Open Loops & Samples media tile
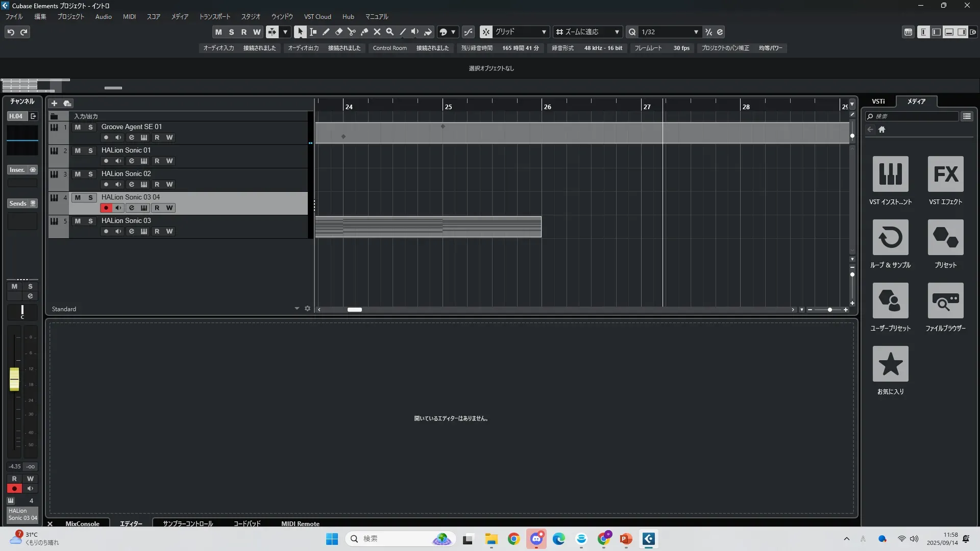Viewport: 980px width, 551px height. pyautogui.click(x=890, y=237)
